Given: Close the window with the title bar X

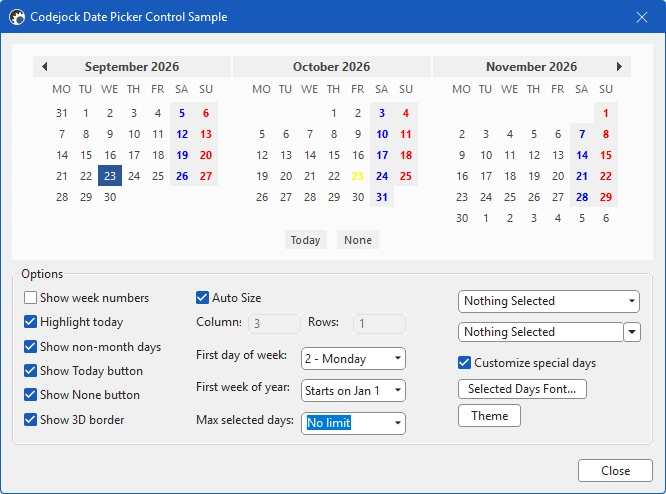Looking at the screenshot, I should coord(642,17).
